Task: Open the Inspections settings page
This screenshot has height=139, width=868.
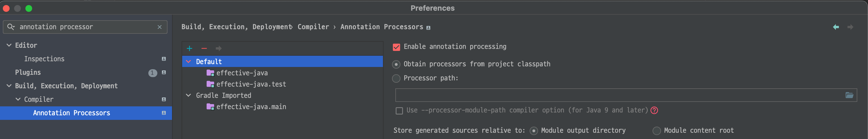Action: coord(44,59)
